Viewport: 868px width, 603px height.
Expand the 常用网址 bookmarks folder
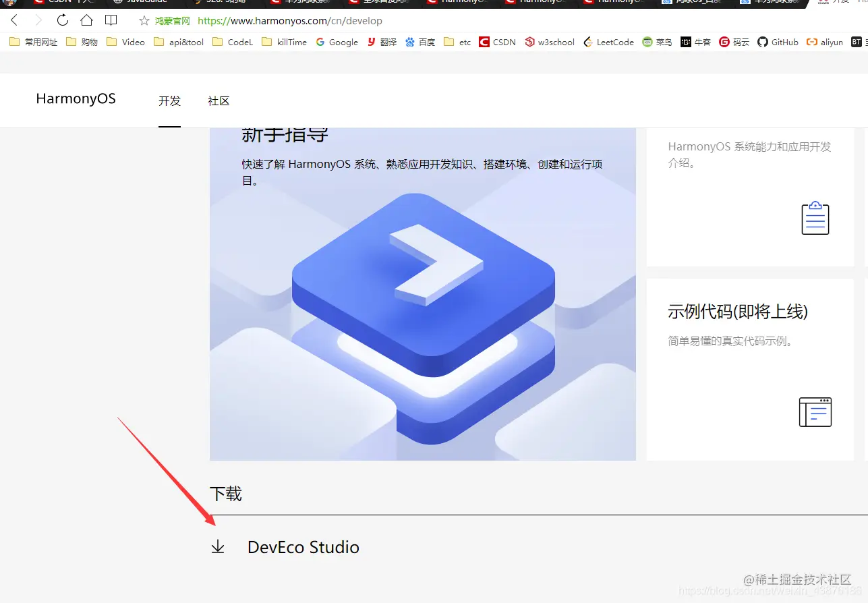[33, 42]
